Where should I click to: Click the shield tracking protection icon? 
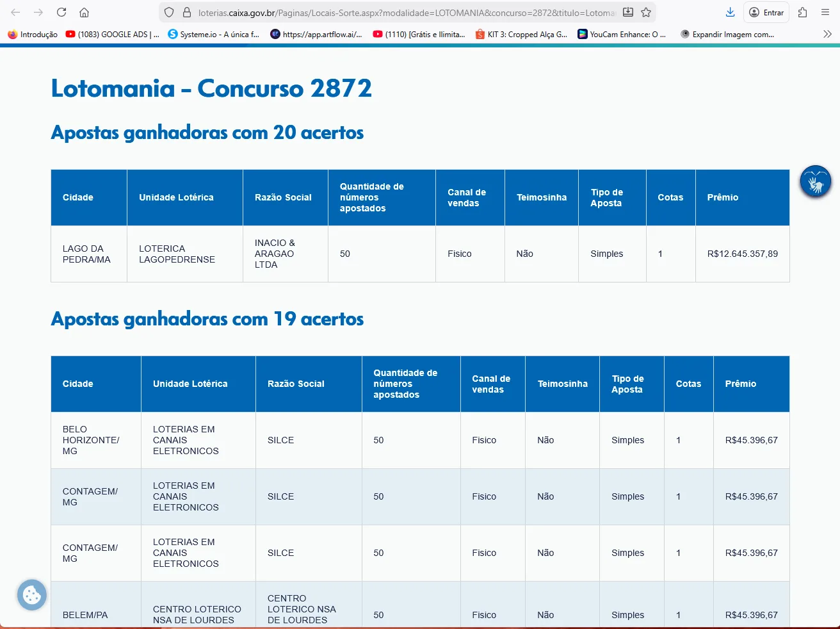(x=169, y=12)
